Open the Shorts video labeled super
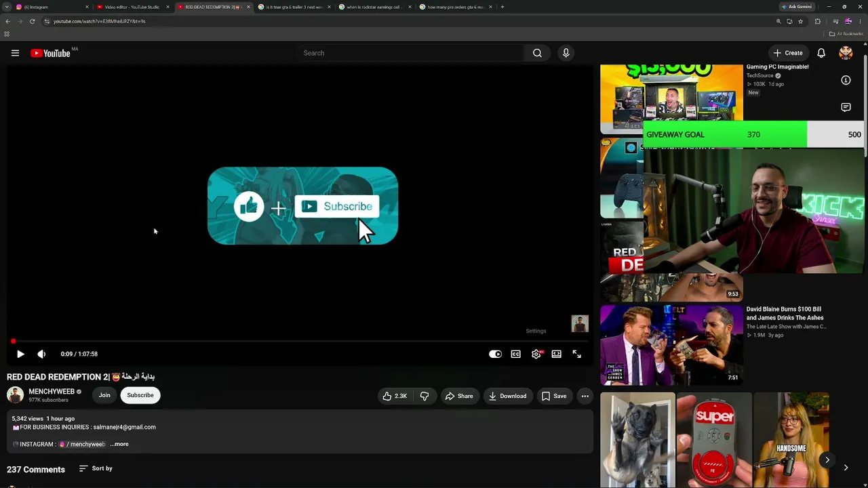Screen dimensions: 868x488 pyautogui.click(x=714, y=440)
